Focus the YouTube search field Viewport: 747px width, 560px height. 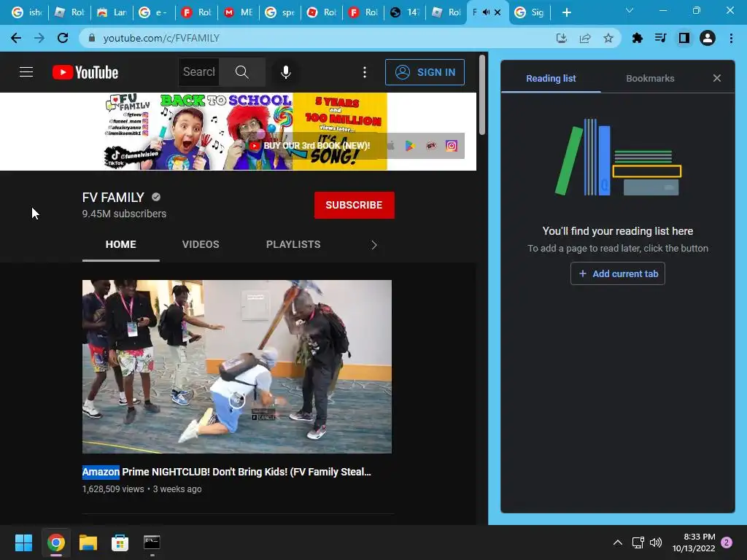click(x=199, y=72)
